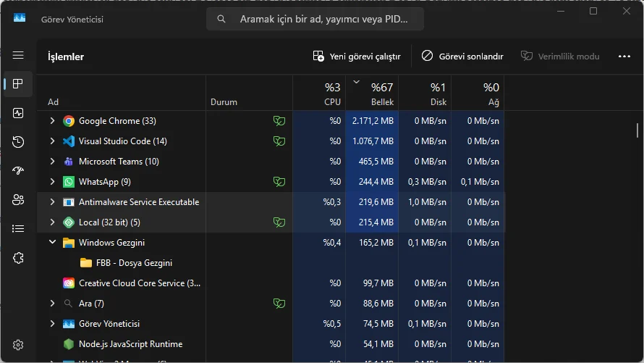
Task: Select Node.js JavaScript Runtime row
Action: click(x=271, y=344)
